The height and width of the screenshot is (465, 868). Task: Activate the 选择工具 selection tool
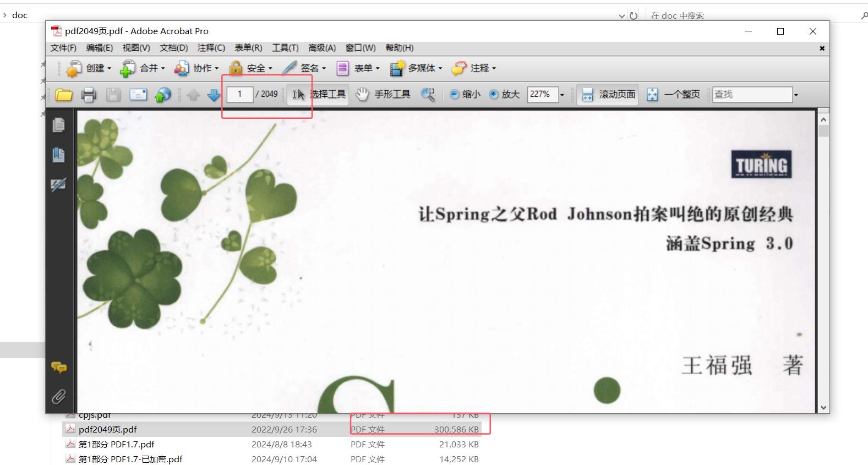pos(318,94)
